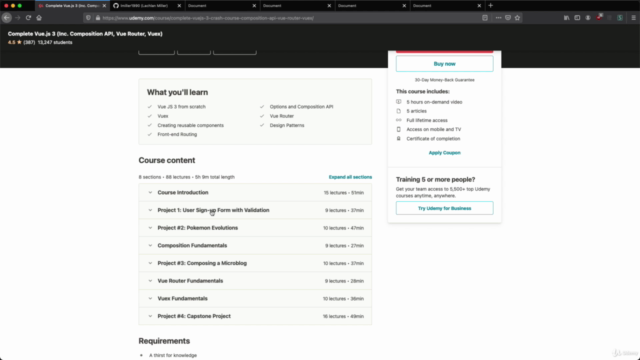The height and width of the screenshot is (360, 640).
Task: Click 'Front-end Routing' learning item
Action: 177,134
